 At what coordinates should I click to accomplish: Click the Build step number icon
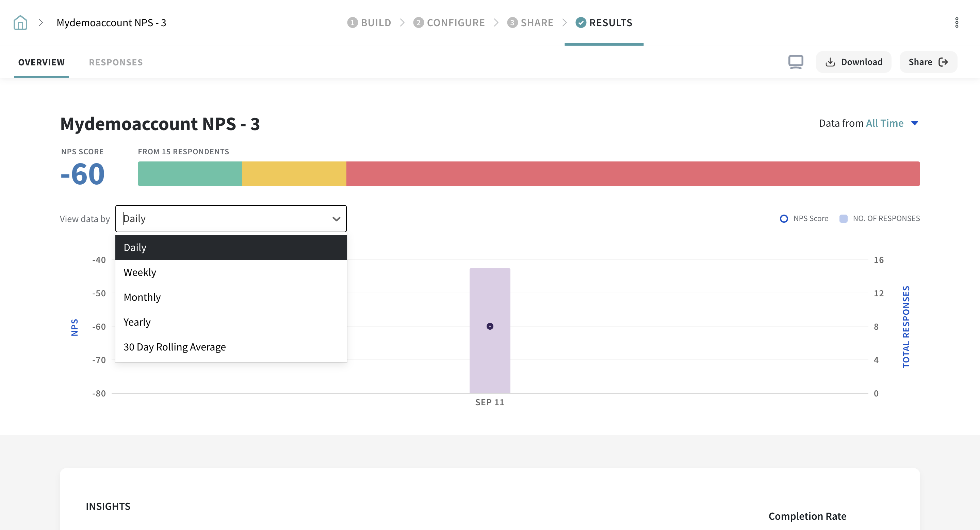[352, 22]
